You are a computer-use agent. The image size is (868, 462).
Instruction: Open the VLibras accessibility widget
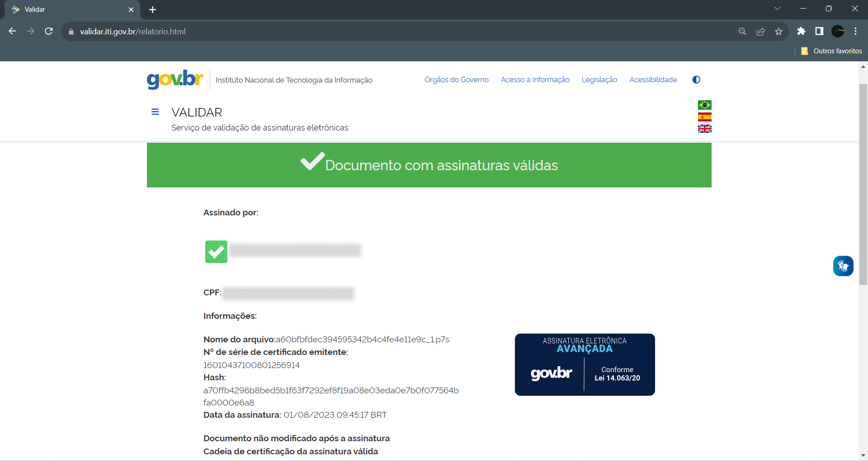point(843,266)
